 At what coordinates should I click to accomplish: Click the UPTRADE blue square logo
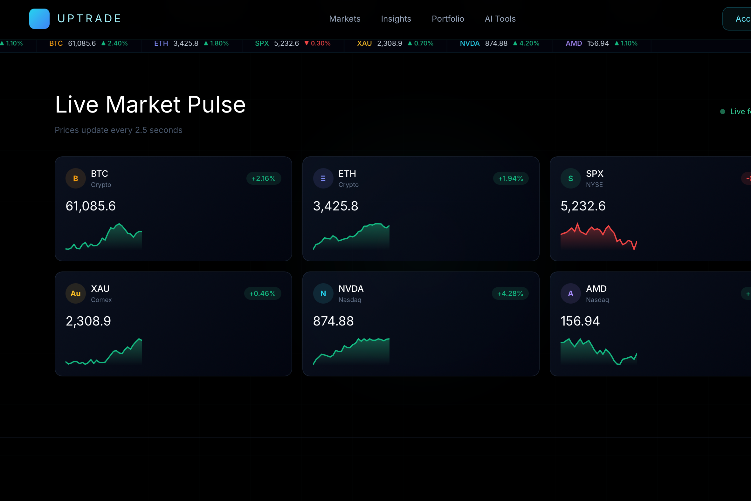click(x=39, y=19)
